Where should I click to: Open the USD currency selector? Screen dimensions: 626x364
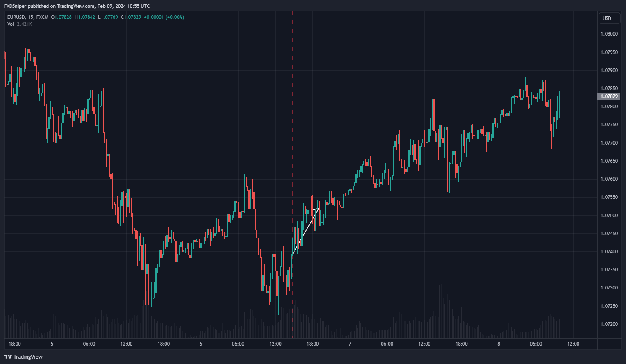[607, 18]
